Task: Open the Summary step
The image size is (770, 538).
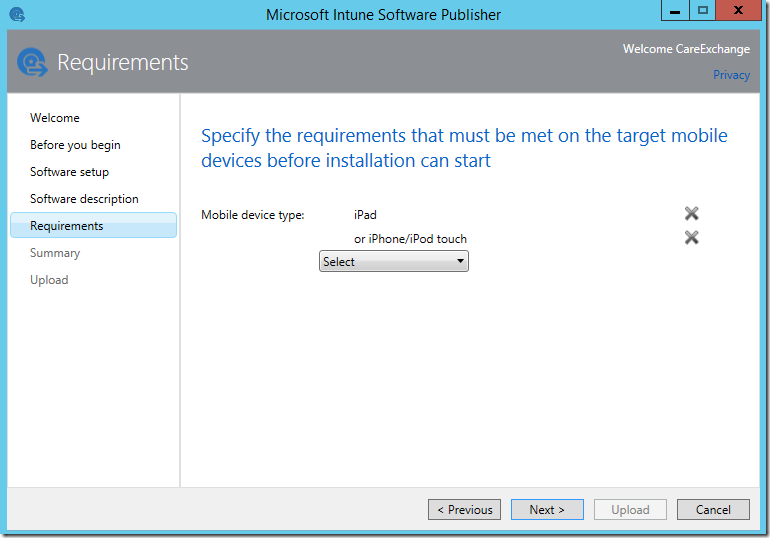Action: (x=55, y=253)
